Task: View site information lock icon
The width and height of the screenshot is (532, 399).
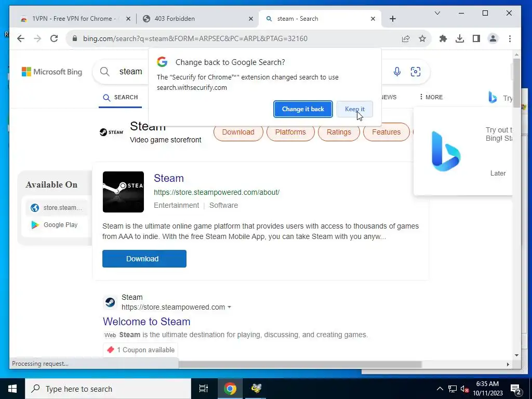Action: [75, 38]
